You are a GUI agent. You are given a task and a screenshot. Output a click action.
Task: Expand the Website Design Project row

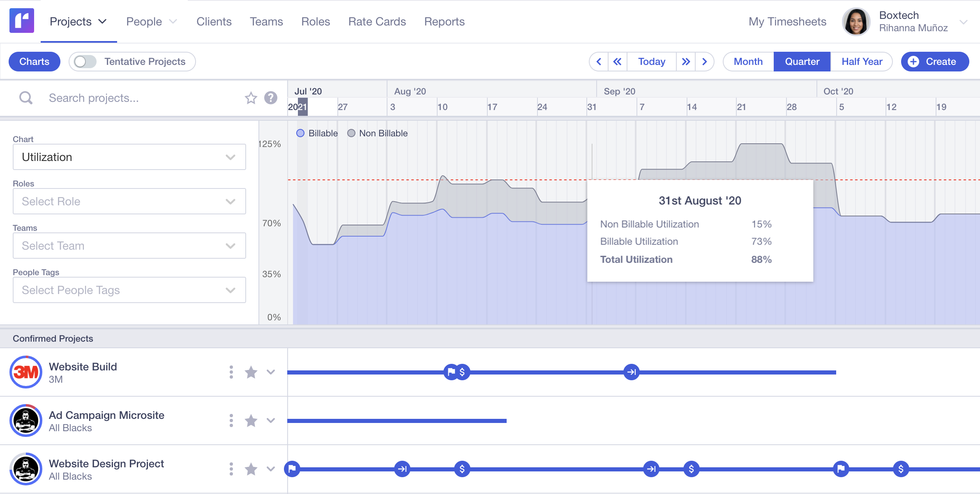[270, 469]
